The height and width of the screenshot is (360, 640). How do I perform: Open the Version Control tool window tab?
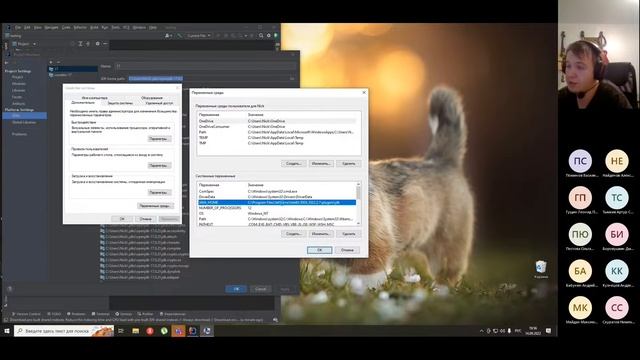click(x=27, y=314)
